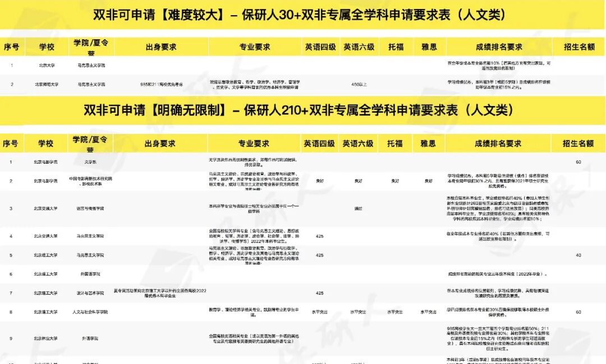The image size is (606, 364).
Task: Click 马克思主义学院 in the 北京师范大学 row
Action: click(91, 84)
